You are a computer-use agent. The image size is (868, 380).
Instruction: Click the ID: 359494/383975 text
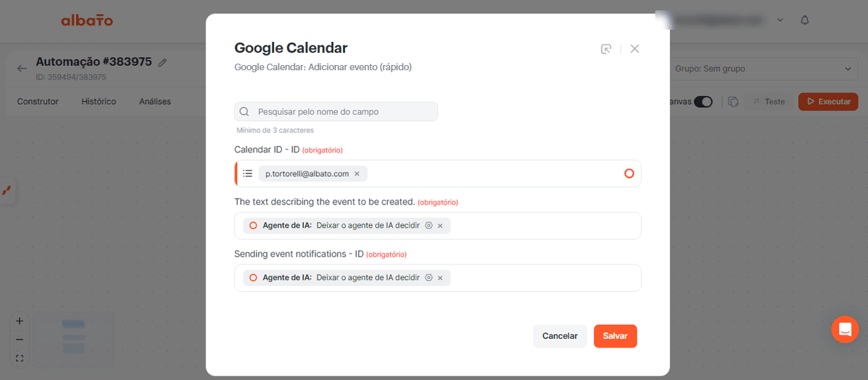point(71,77)
